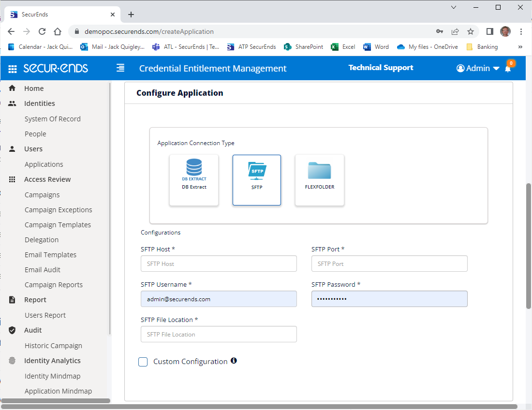The image size is (532, 410).
Task: Enable the Custom Configuration checkbox
Action: pos(143,362)
